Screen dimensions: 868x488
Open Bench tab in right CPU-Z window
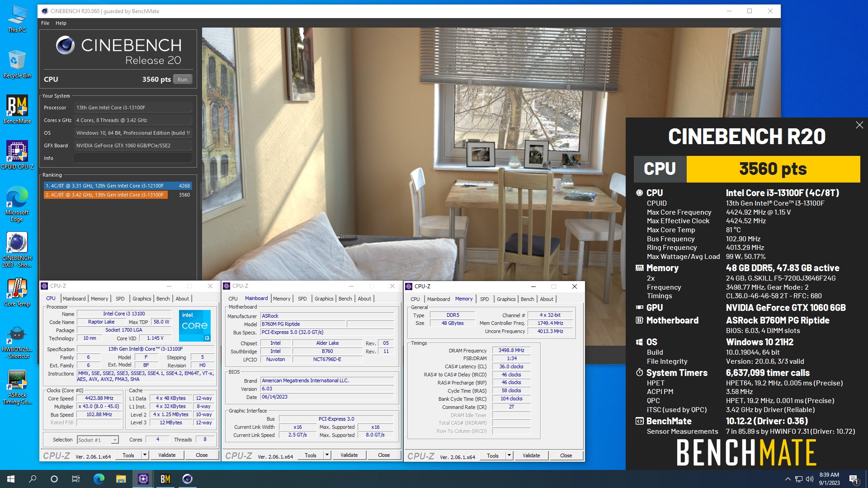pos(528,299)
